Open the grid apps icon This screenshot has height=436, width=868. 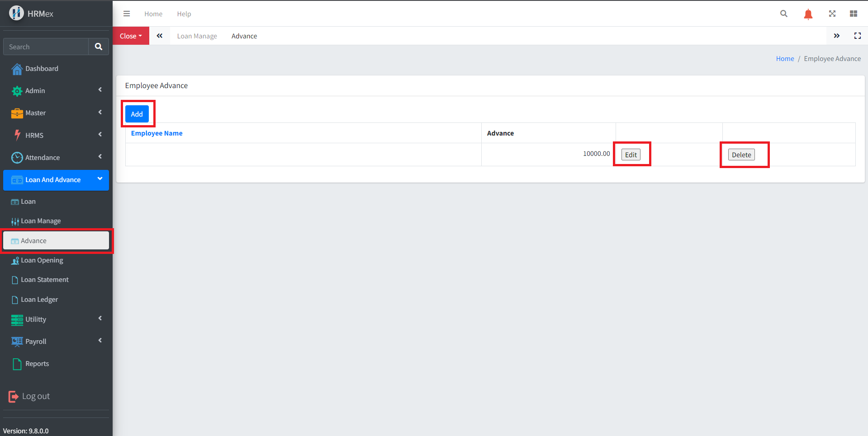(x=853, y=14)
